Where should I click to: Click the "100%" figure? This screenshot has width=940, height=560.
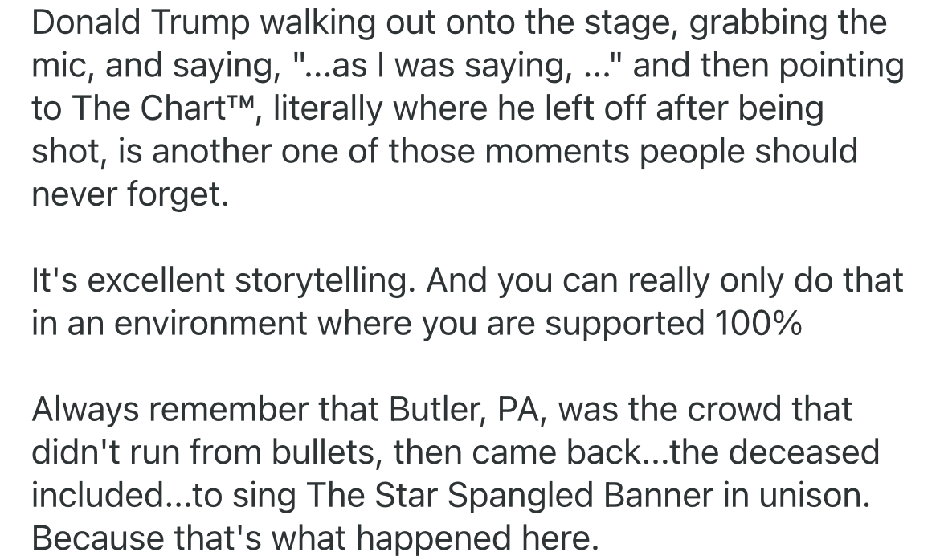point(757,324)
